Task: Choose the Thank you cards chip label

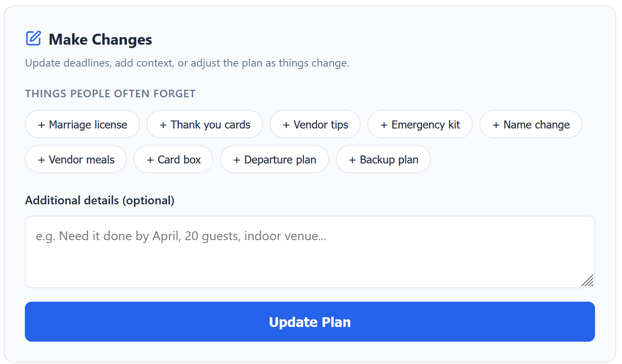Action: click(210, 125)
